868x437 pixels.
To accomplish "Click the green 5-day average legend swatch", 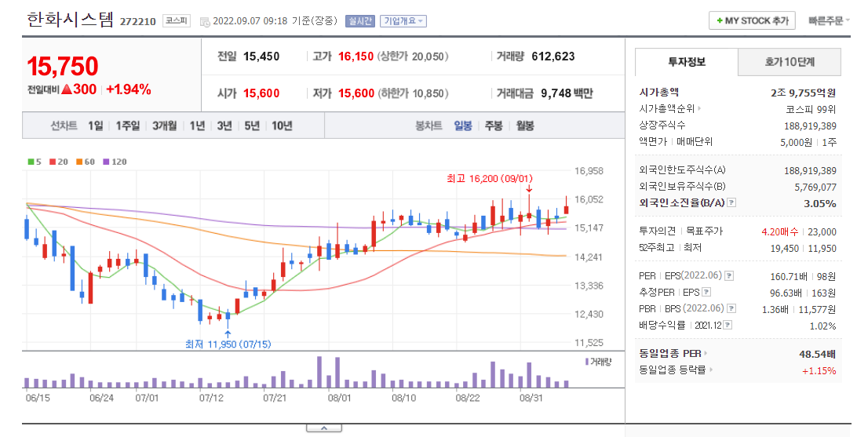I will pyautogui.click(x=31, y=162).
